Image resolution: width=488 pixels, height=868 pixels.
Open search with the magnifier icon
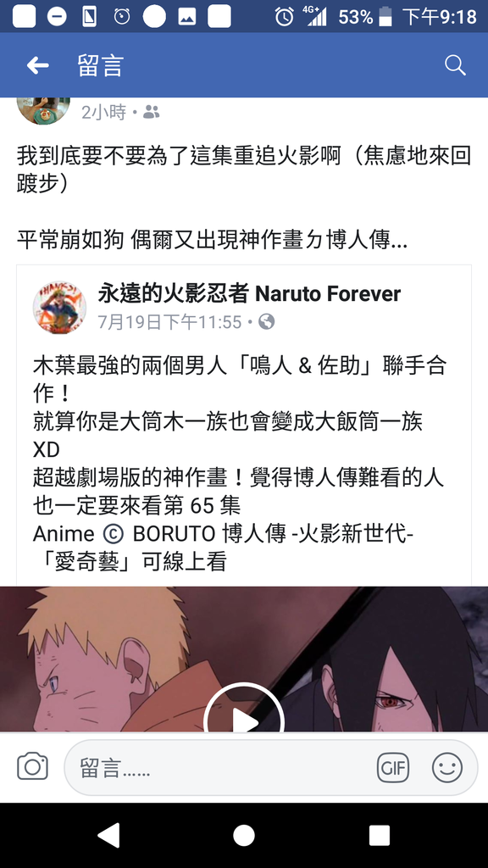tap(455, 65)
